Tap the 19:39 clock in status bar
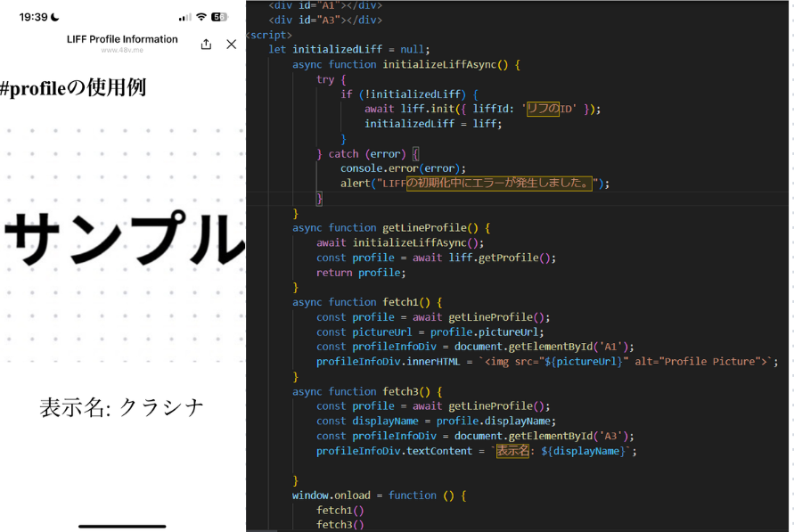Image resolution: width=794 pixels, height=532 pixels. pos(34,17)
